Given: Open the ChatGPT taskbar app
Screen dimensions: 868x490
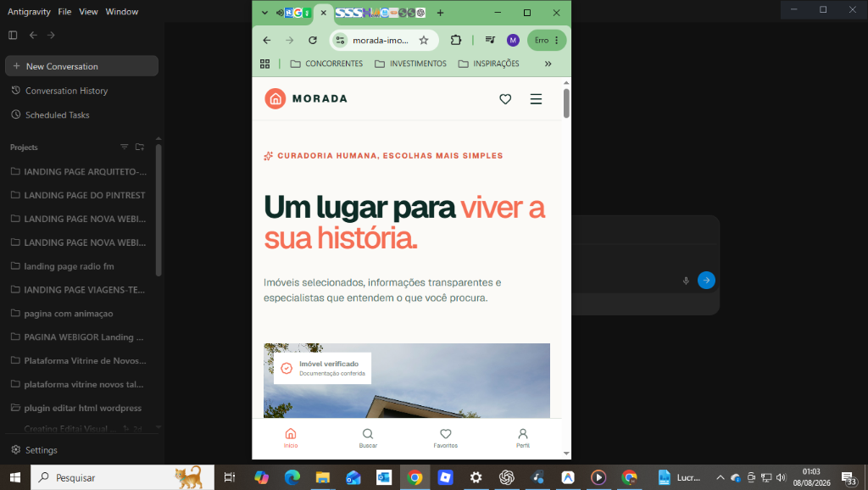Looking at the screenshot, I should point(507,477).
